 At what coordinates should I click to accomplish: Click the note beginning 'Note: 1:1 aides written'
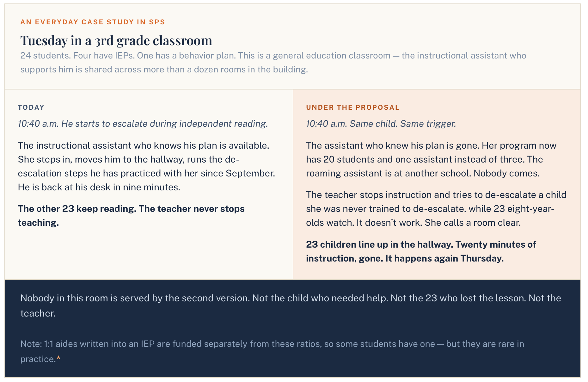(272, 351)
